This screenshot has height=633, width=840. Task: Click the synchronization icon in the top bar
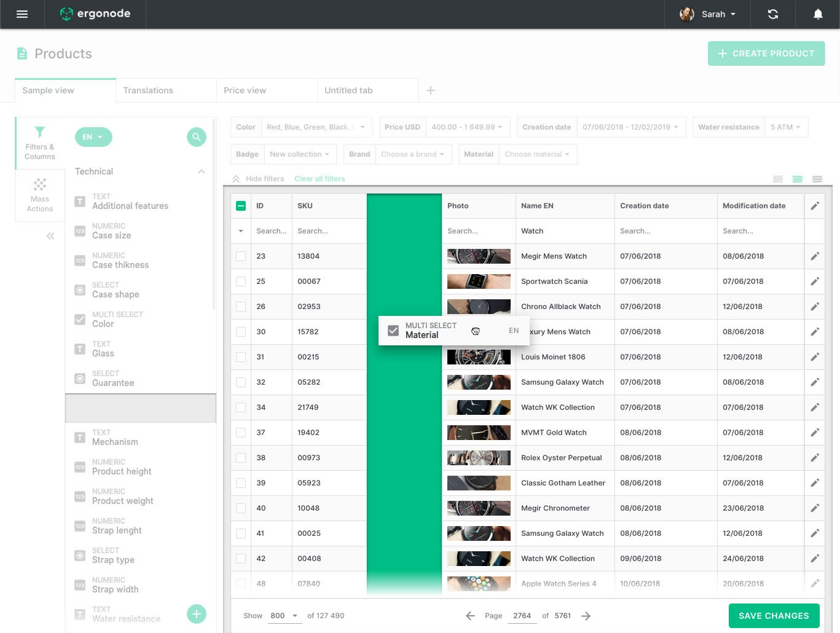pos(772,14)
